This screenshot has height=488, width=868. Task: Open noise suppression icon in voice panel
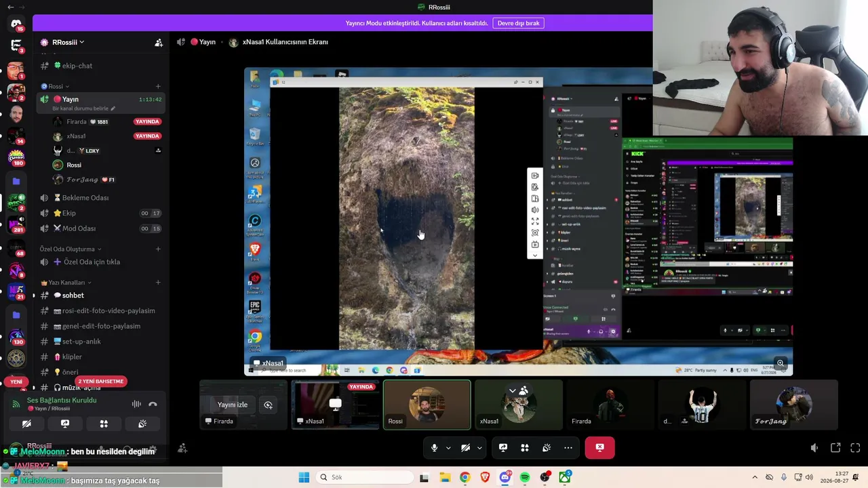tap(136, 404)
